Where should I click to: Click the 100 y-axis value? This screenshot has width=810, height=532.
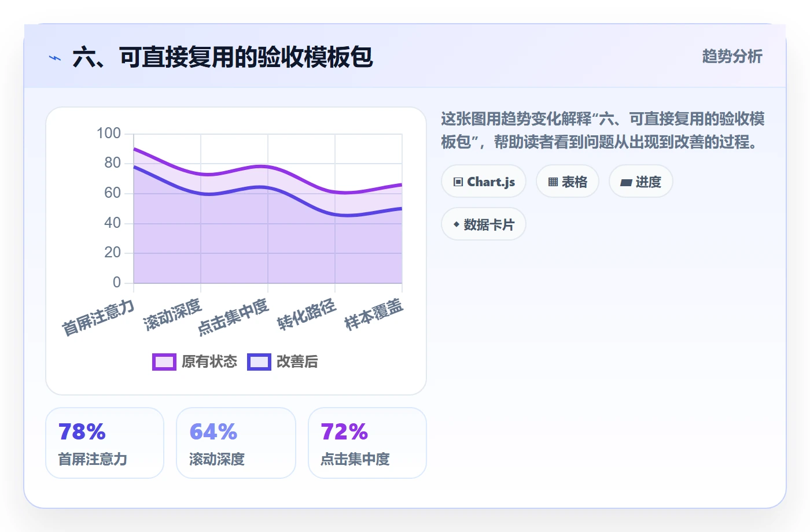[109, 134]
